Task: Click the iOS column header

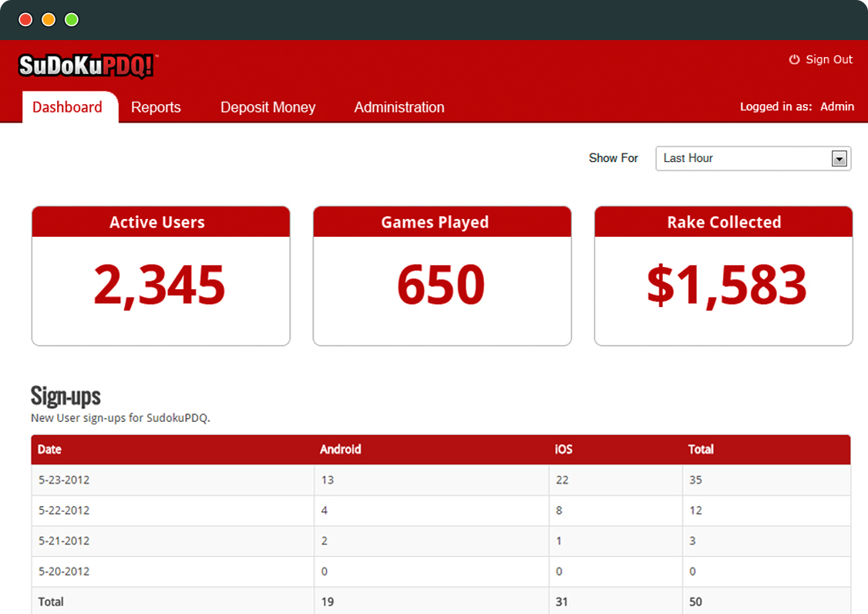Action: point(564,450)
